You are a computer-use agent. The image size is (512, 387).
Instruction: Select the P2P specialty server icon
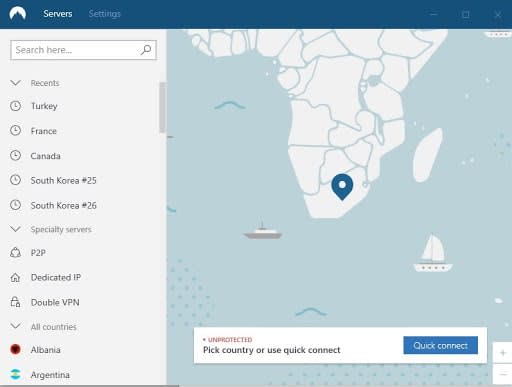[x=15, y=253]
